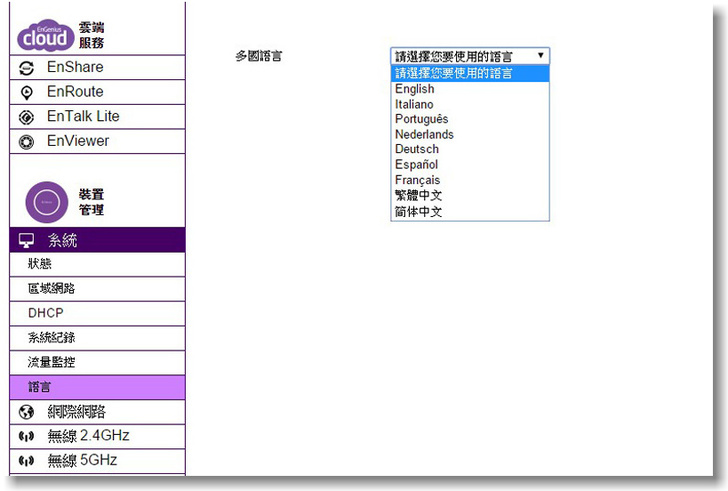Choose Português from the language list
The image size is (728, 491).
point(470,119)
